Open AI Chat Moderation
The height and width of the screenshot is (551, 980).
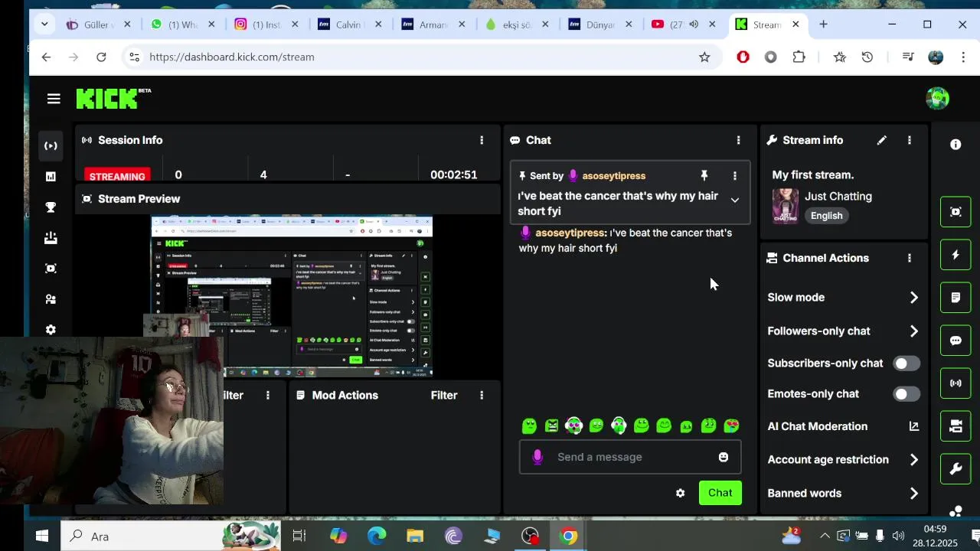coord(817,426)
